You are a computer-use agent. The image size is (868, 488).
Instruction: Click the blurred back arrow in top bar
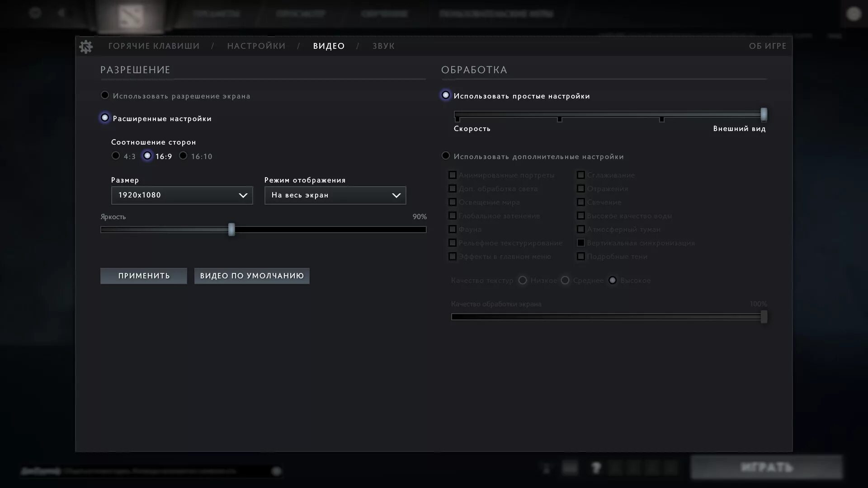[x=62, y=13]
